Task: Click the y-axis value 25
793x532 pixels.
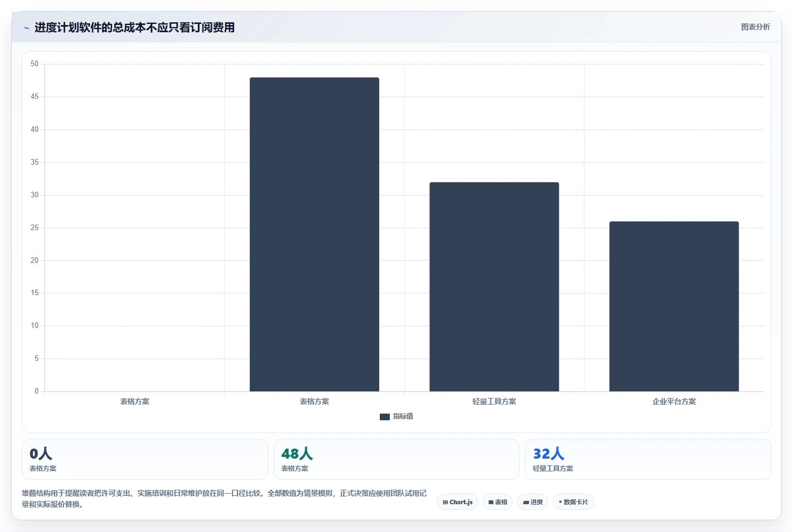Action: tap(34, 227)
